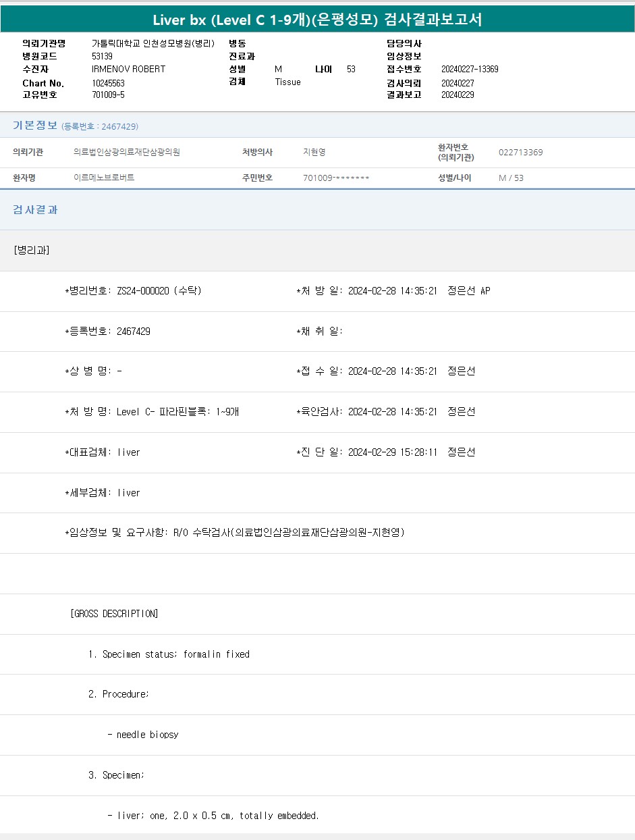Click the [병리과] department label
Screen dimensions: 635x840
click(31, 251)
